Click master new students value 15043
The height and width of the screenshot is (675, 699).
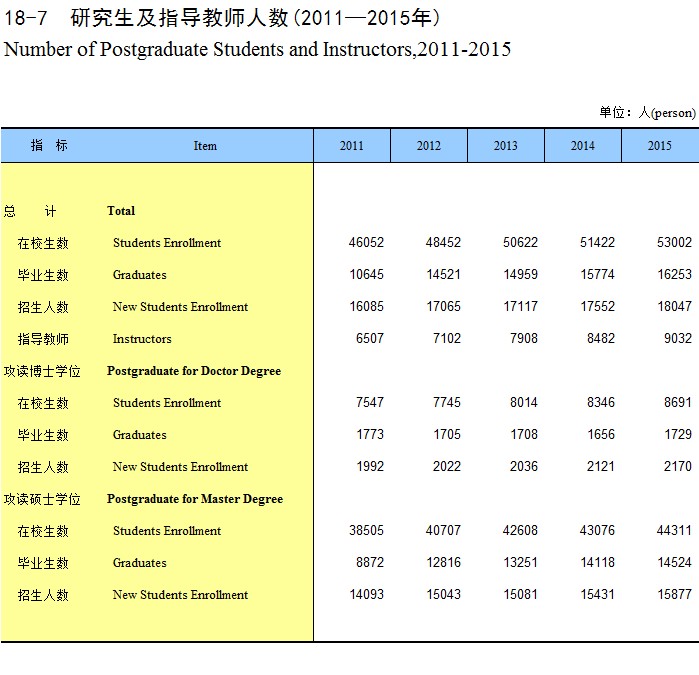(444, 594)
